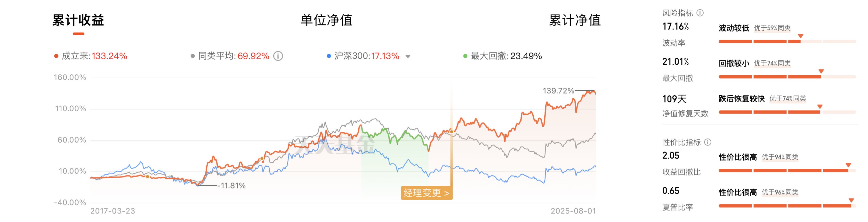The width and height of the screenshot is (868, 222).
Task: Click the 收益回撤比 rating bar triangle
Action: (x=848, y=165)
